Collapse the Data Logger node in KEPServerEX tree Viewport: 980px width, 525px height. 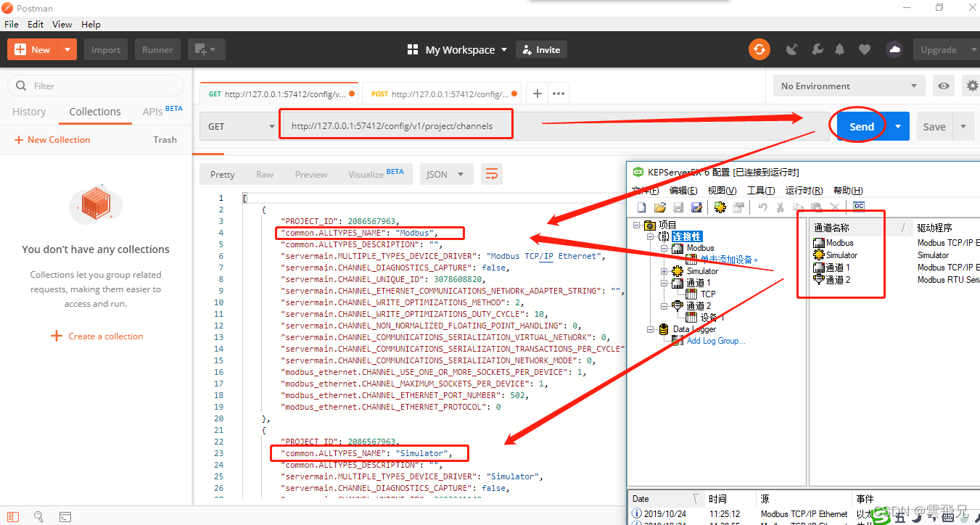pyautogui.click(x=651, y=329)
